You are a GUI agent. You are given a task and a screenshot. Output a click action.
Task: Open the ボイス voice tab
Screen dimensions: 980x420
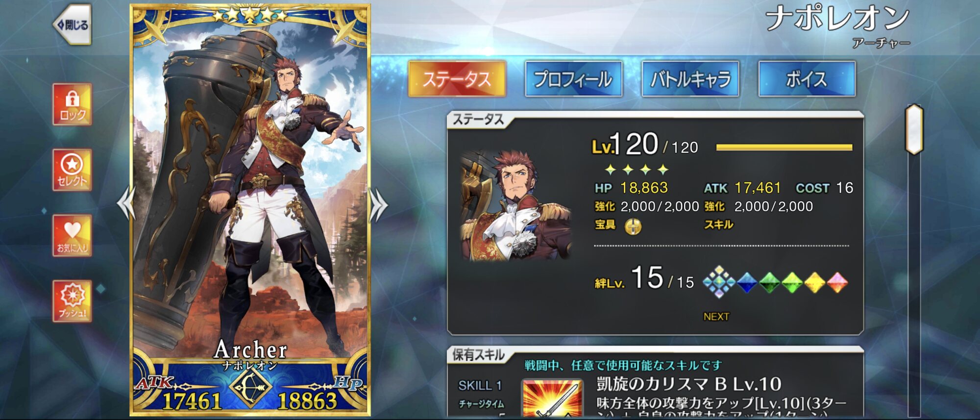pyautogui.click(x=807, y=79)
